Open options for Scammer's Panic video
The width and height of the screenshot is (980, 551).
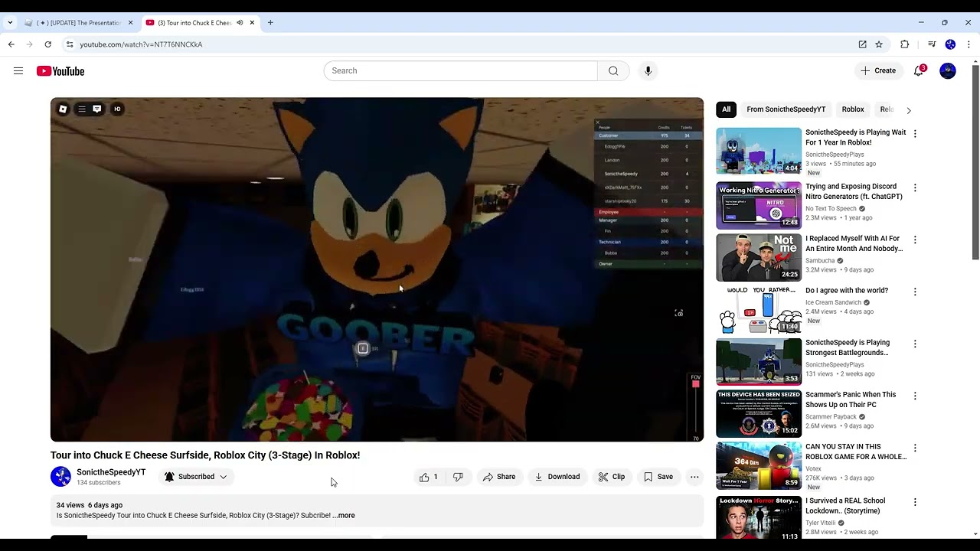pos(915,396)
